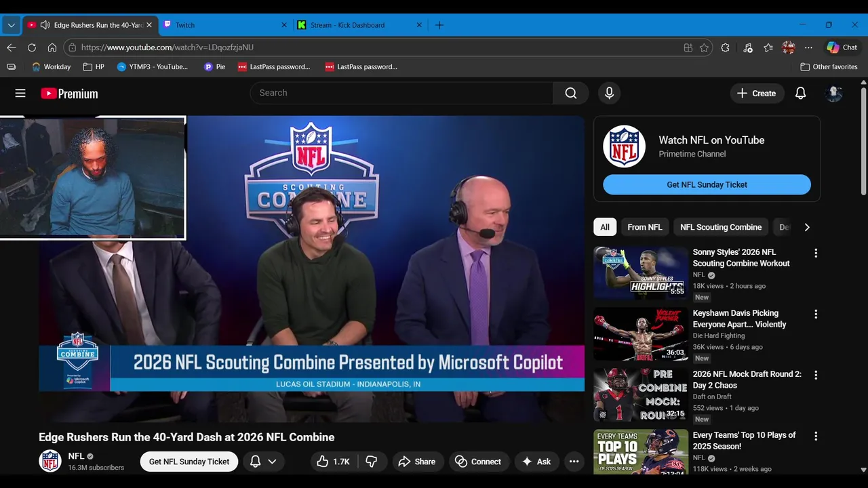Viewport: 868px width, 488px height.
Task: Play Keyshawn Davis video thumbnail
Action: (641, 333)
